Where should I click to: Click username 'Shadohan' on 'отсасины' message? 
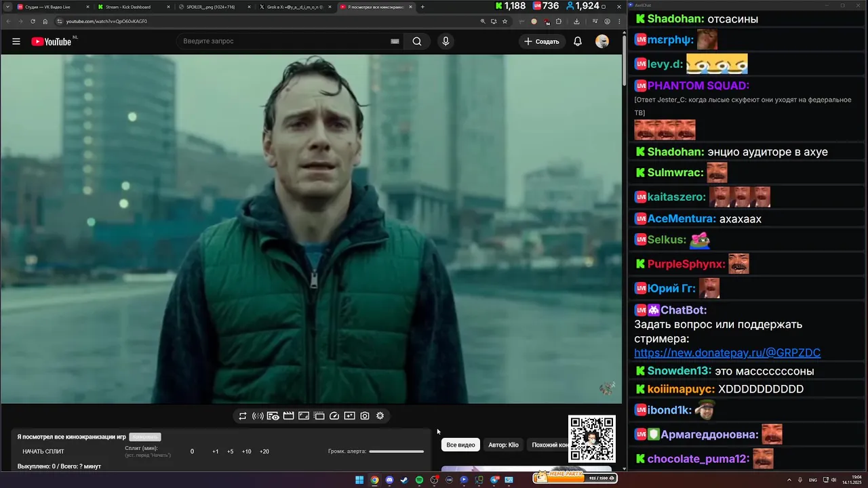pyautogui.click(x=675, y=19)
